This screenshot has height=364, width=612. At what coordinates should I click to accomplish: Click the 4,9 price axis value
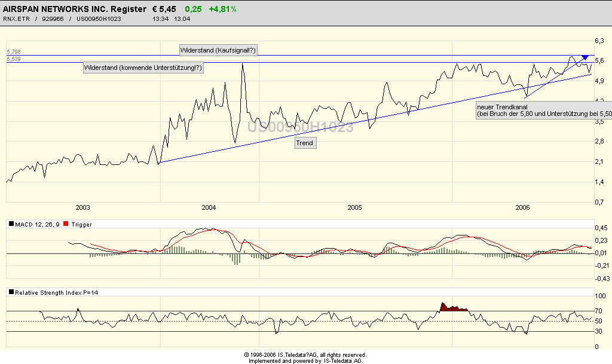pyautogui.click(x=599, y=81)
